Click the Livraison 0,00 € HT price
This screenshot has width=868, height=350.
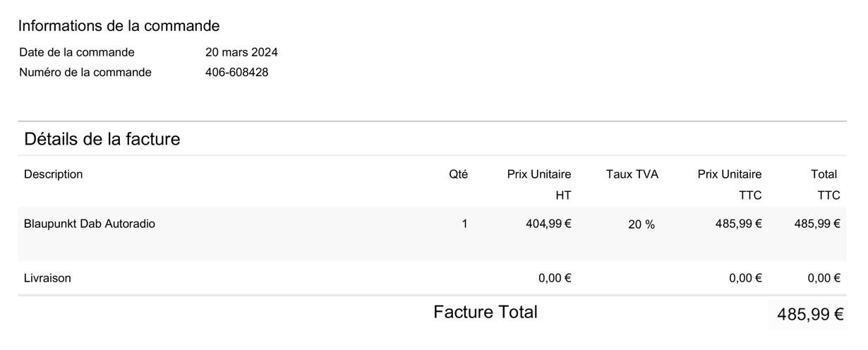pyautogui.click(x=555, y=278)
